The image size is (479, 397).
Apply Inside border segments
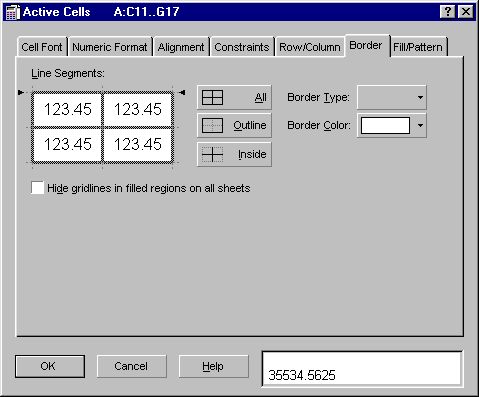point(234,154)
